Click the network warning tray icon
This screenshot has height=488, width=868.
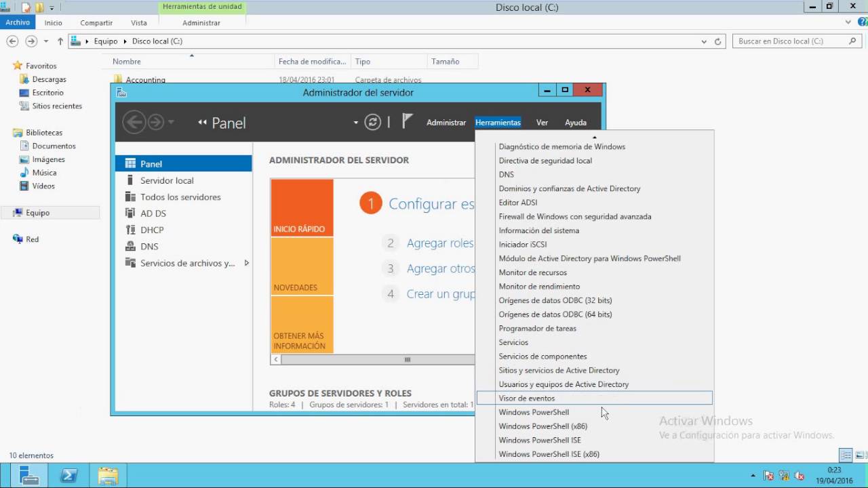coord(784,476)
